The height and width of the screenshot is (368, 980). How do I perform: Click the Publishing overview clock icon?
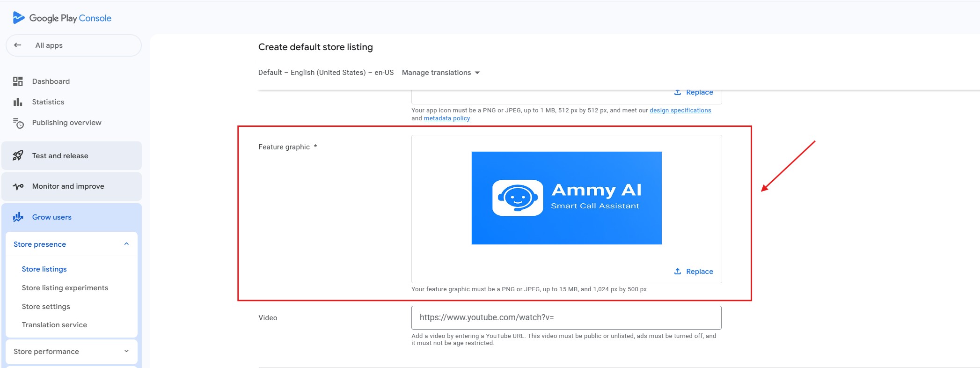click(18, 123)
